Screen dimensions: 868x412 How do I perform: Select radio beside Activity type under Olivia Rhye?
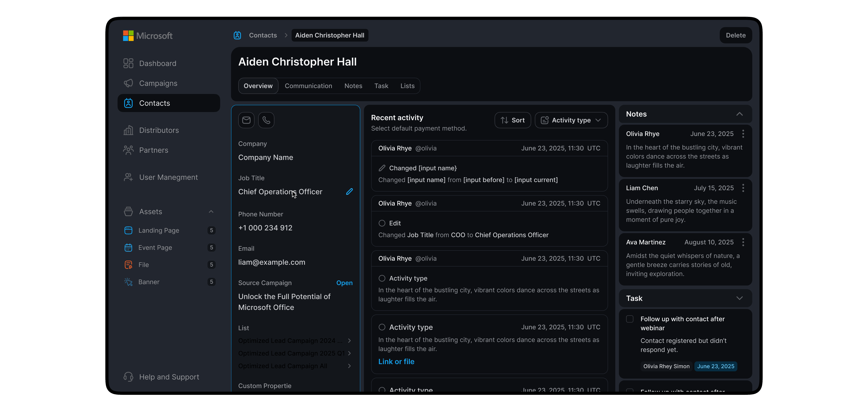pyautogui.click(x=382, y=278)
